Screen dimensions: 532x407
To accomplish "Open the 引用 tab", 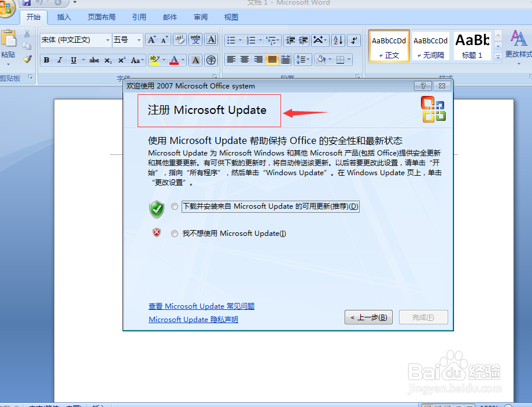I will click(139, 17).
